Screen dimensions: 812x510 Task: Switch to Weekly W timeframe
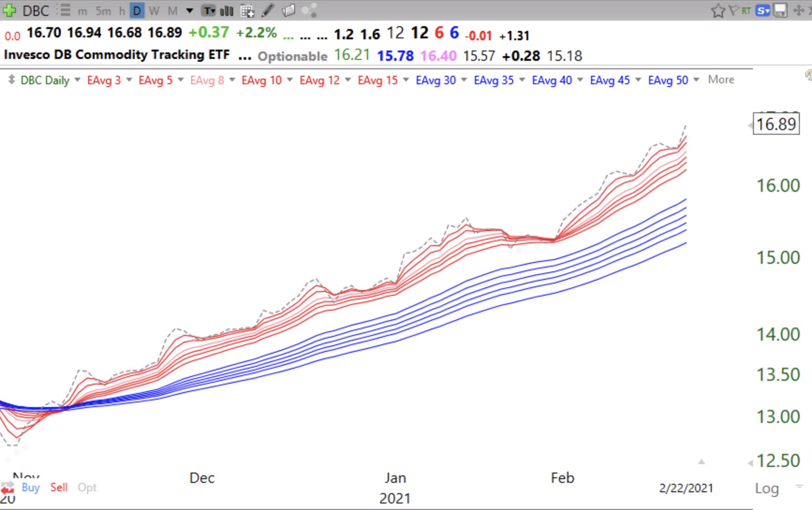[154, 10]
